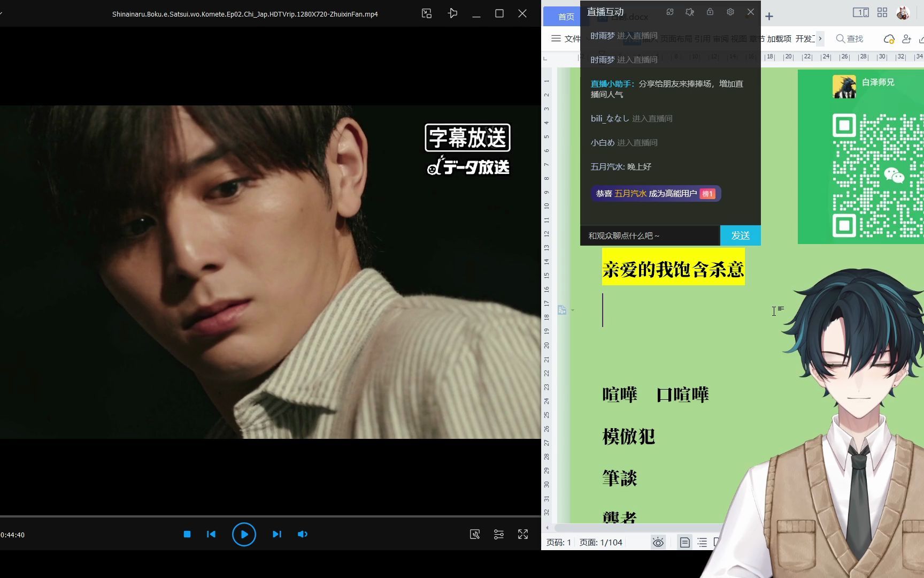Toggle the lock in 直播互动 panel
The height and width of the screenshot is (578, 924).
coord(710,12)
